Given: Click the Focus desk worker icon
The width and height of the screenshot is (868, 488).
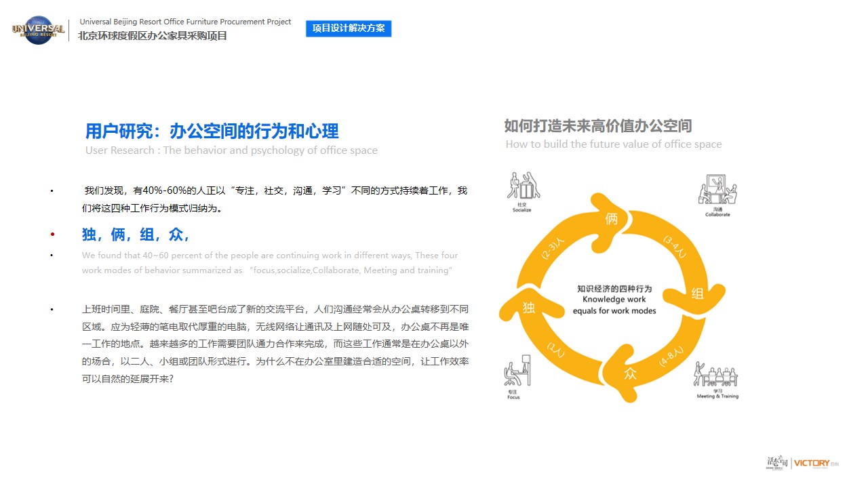Looking at the screenshot, I should [517, 370].
